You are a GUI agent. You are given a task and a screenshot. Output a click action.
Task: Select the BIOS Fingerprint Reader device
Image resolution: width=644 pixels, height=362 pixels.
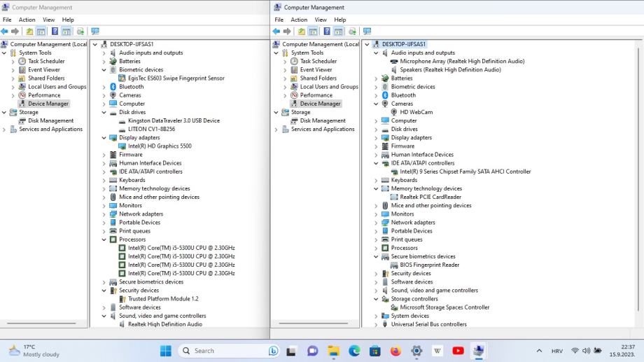[x=429, y=265]
